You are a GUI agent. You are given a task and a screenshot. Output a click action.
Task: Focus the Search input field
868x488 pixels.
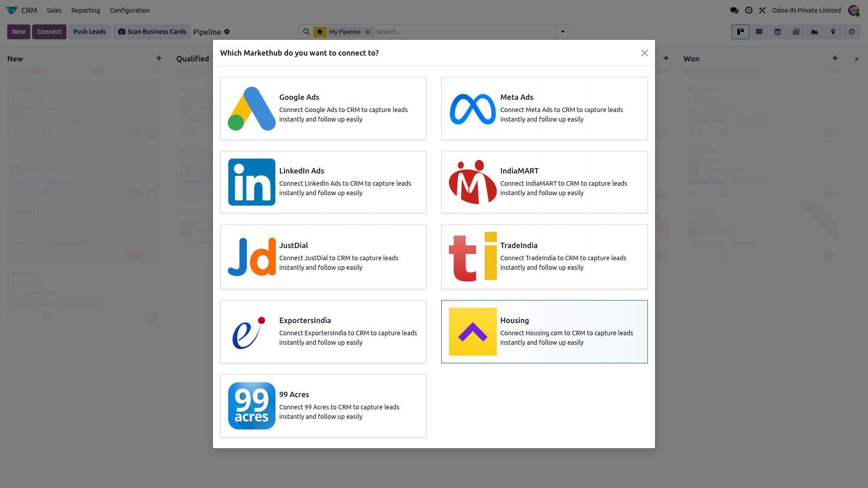click(x=465, y=32)
